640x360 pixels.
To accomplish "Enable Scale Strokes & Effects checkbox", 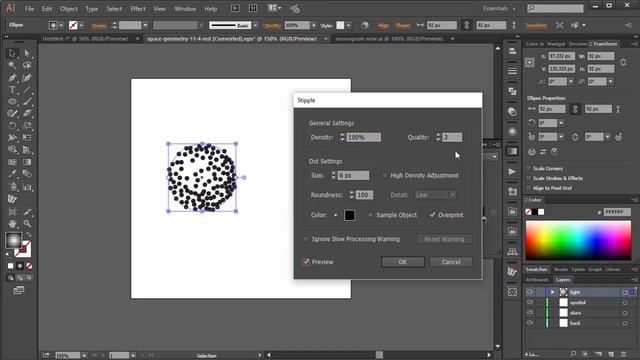I will tap(529, 178).
